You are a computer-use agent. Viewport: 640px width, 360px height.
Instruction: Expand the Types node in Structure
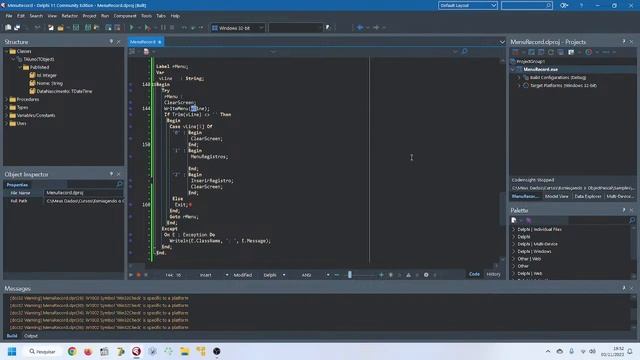tap(7, 107)
